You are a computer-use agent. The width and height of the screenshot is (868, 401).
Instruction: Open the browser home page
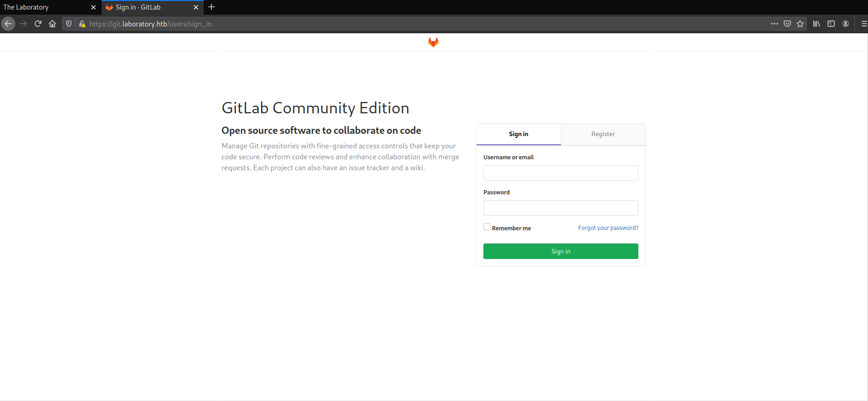[x=52, y=24]
